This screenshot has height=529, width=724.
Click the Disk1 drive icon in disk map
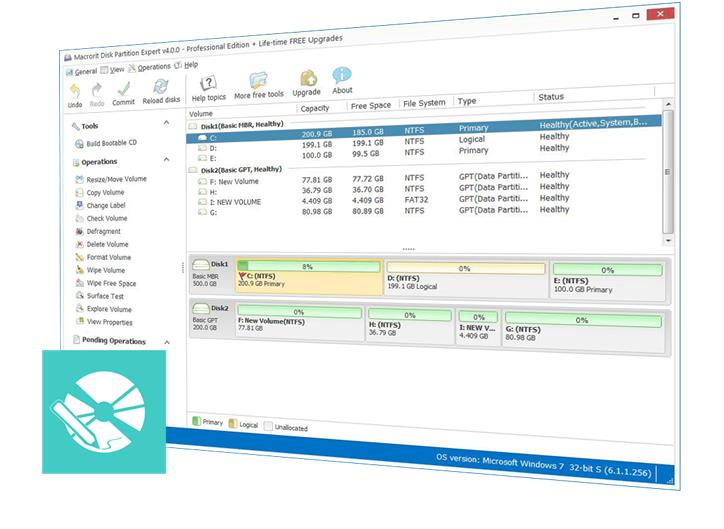pyautogui.click(x=201, y=265)
